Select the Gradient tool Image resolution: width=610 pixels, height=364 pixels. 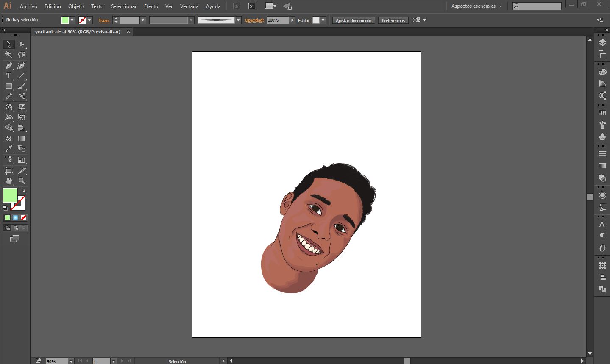(22, 139)
